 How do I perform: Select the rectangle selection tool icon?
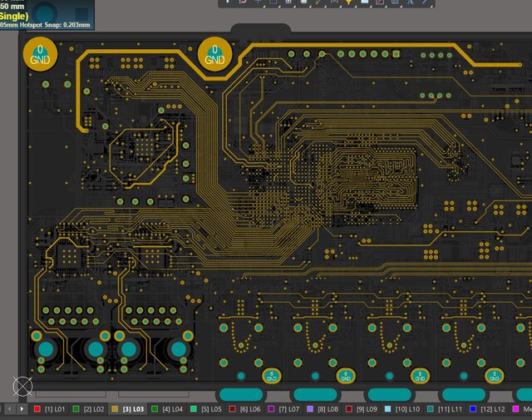pyautogui.click(x=273, y=2)
